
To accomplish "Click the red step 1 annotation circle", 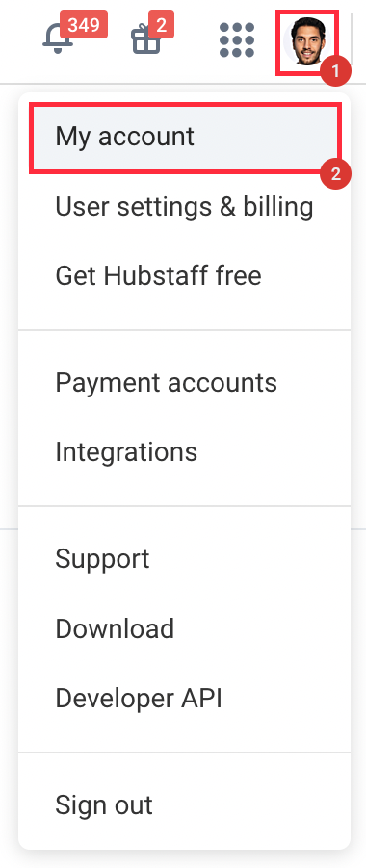I will 335,71.
